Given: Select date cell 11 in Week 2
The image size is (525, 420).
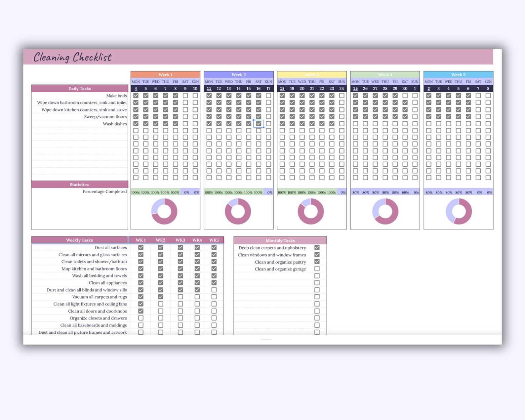Looking at the screenshot, I should click(x=209, y=89).
